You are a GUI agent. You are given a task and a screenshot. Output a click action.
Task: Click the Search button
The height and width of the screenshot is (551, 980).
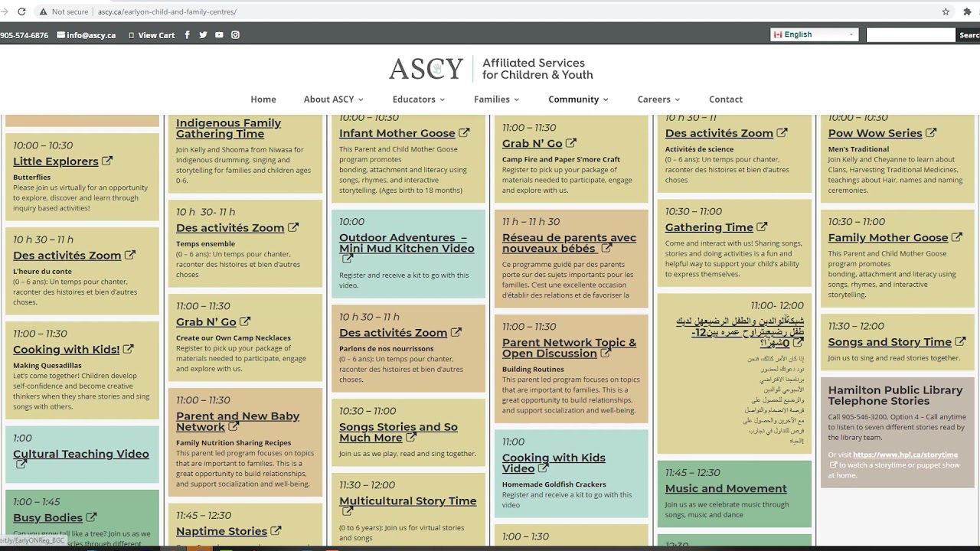pos(969,34)
